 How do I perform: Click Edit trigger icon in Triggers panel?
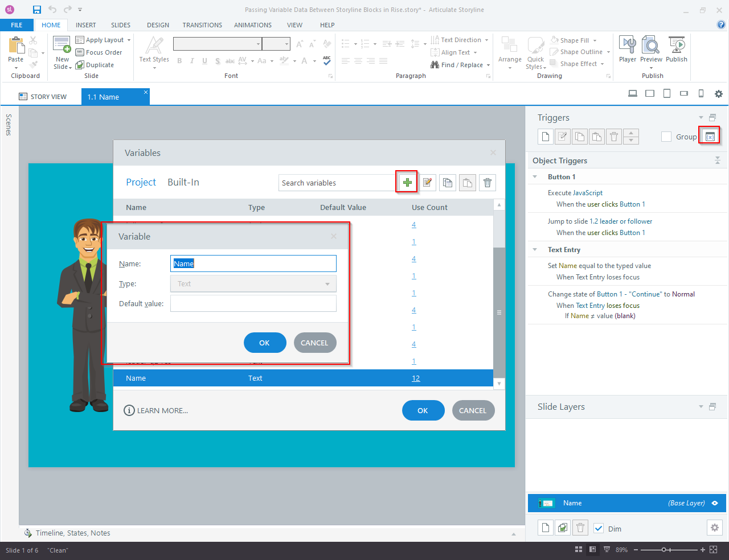coord(563,137)
